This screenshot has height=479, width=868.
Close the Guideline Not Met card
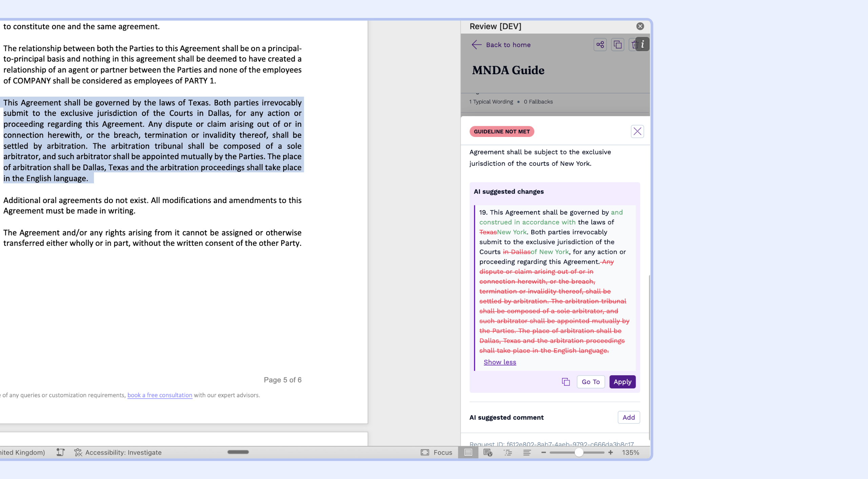[637, 131]
